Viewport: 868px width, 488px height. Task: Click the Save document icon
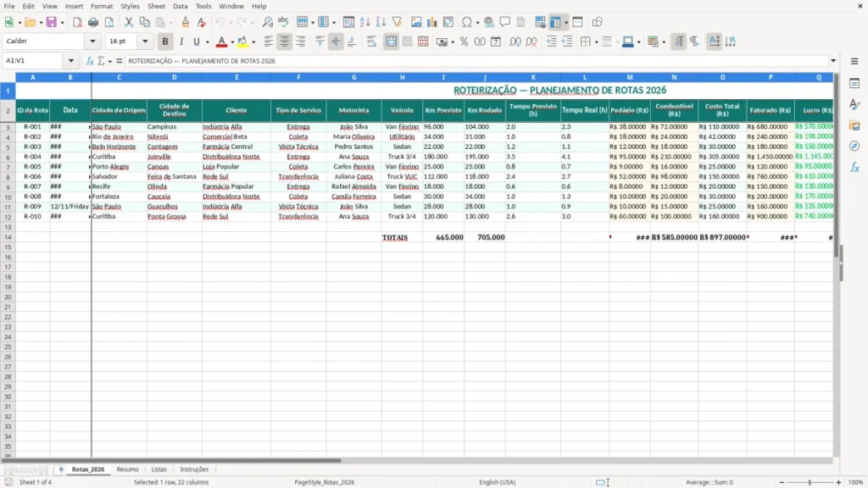(x=52, y=22)
